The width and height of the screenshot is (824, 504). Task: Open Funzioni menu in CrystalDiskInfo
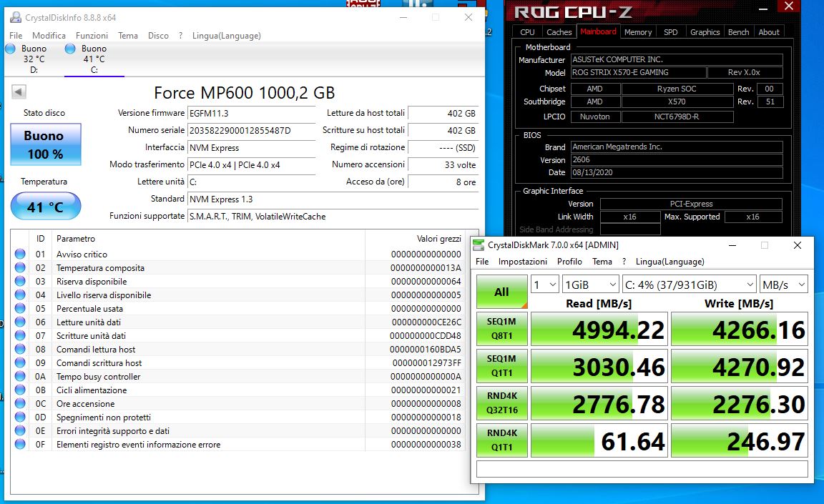pyautogui.click(x=92, y=36)
